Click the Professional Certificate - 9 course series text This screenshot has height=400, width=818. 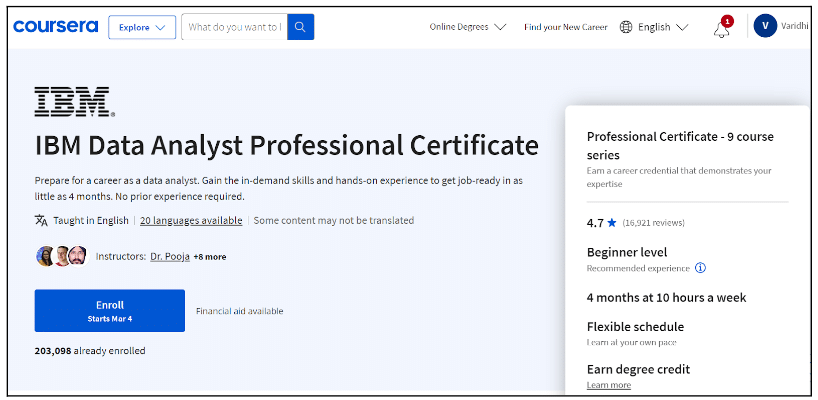680,146
